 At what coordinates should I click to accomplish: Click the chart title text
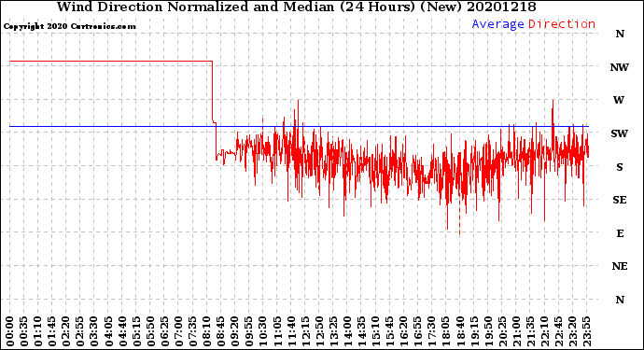[296, 7]
